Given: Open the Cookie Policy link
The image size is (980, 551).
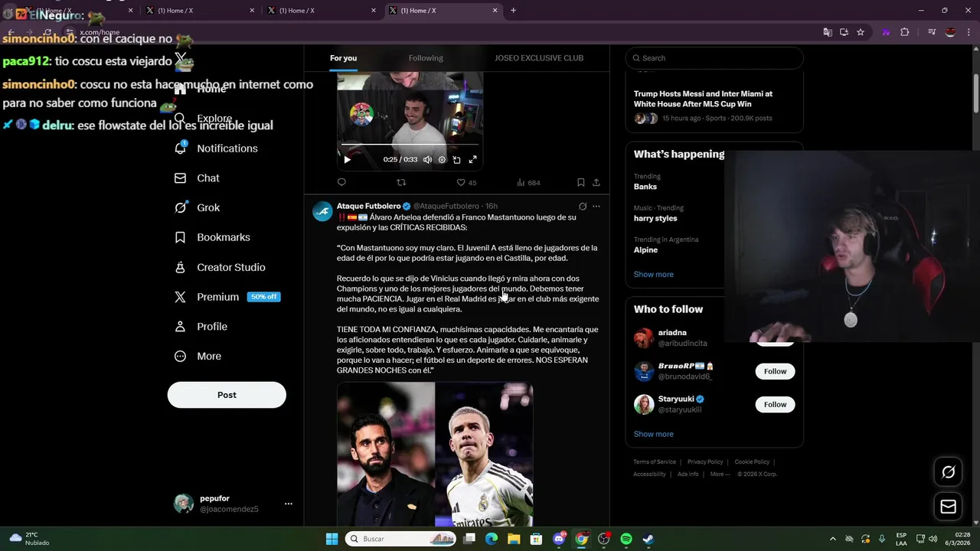Looking at the screenshot, I should pos(752,461).
